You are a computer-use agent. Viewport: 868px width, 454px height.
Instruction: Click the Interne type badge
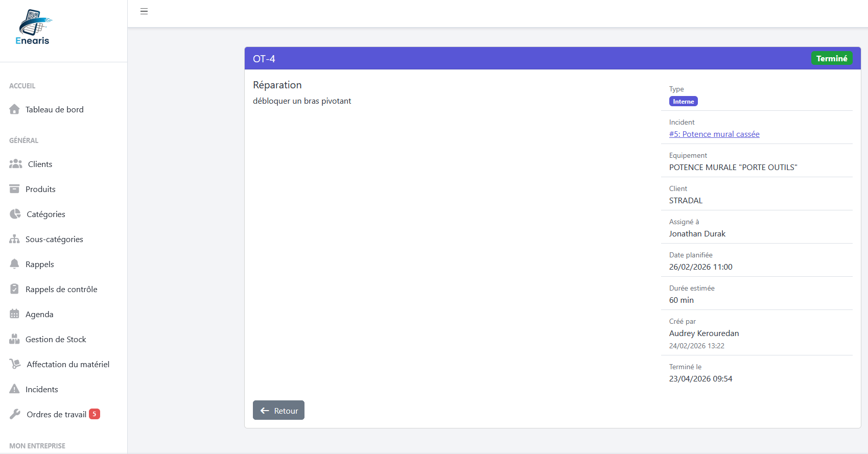[683, 102]
